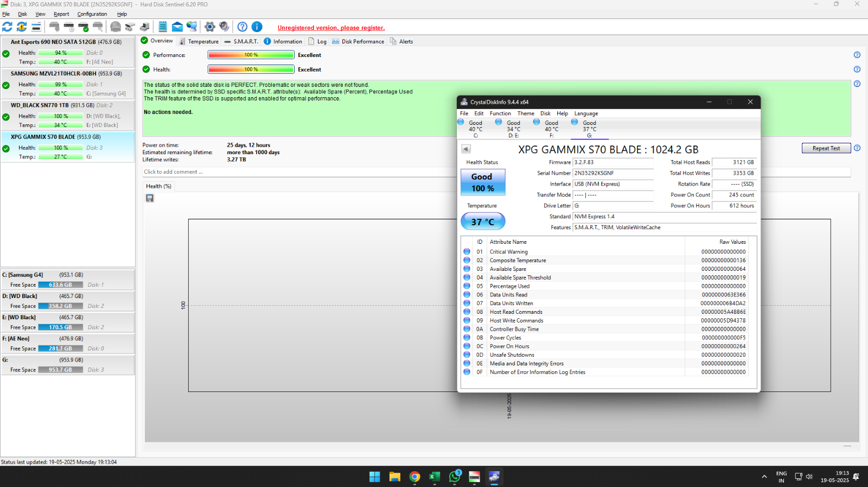This screenshot has width=868, height=487.
Task: Click the Health 100 % progress bar
Action: point(251,69)
